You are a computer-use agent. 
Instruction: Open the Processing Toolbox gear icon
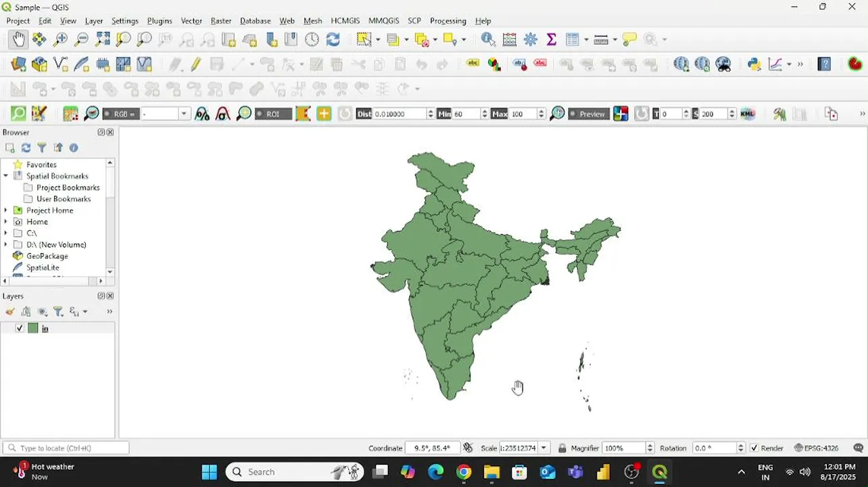click(531, 39)
